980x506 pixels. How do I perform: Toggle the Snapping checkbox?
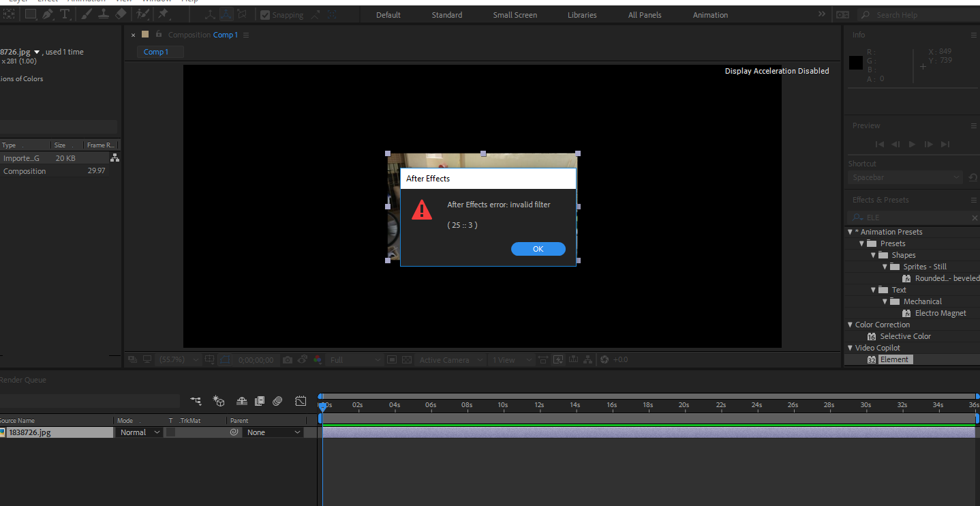click(265, 15)
